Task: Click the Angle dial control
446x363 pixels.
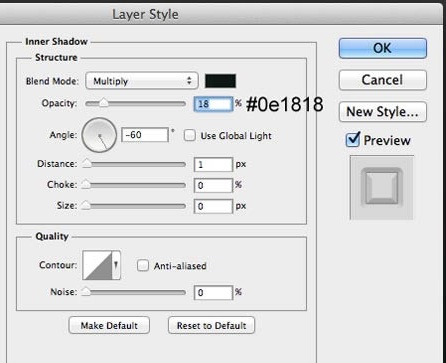Action: click(99, 135)
